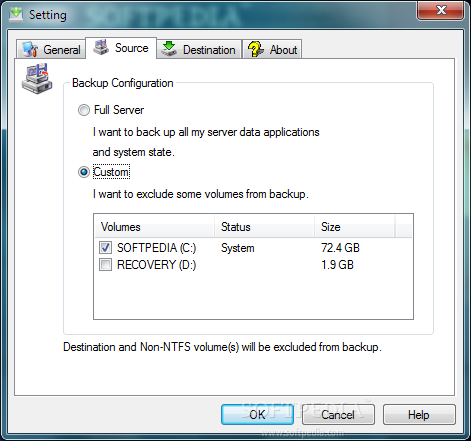
Task: Click the large backup computer icon
Action: point(37,79)
